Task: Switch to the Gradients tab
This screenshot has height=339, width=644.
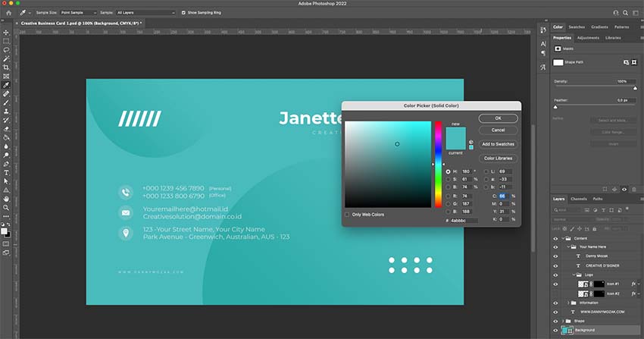Action: [x=599, y=27]
